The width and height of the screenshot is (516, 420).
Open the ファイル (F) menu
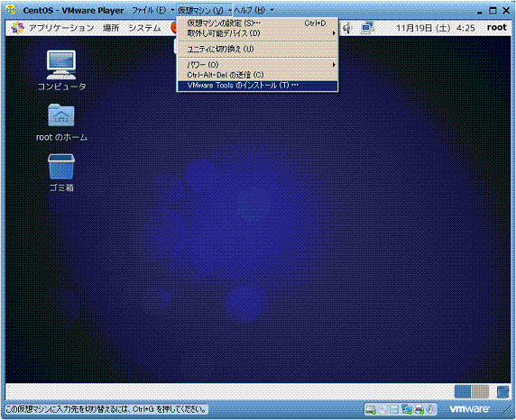(x=149, y=10)
